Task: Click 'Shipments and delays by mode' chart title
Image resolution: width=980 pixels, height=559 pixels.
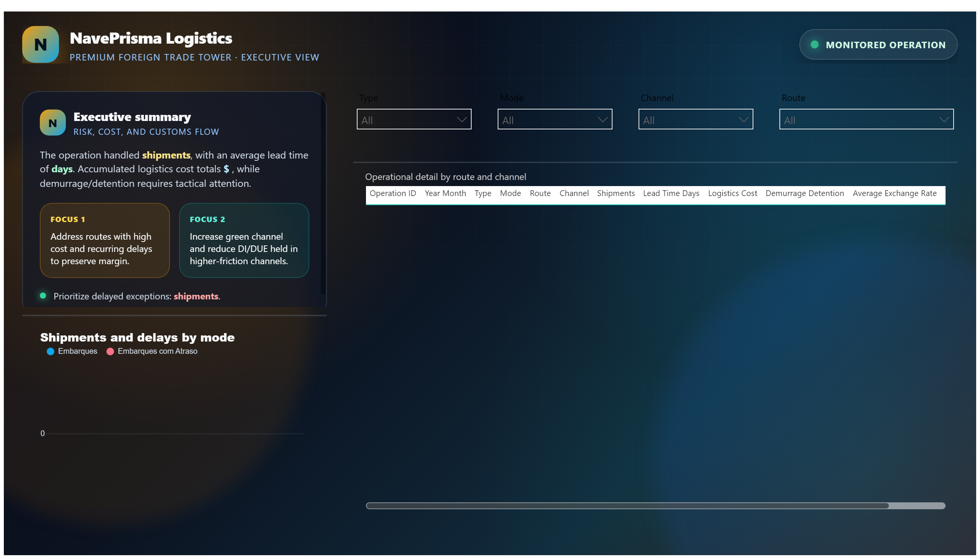Action: [137, 337]
